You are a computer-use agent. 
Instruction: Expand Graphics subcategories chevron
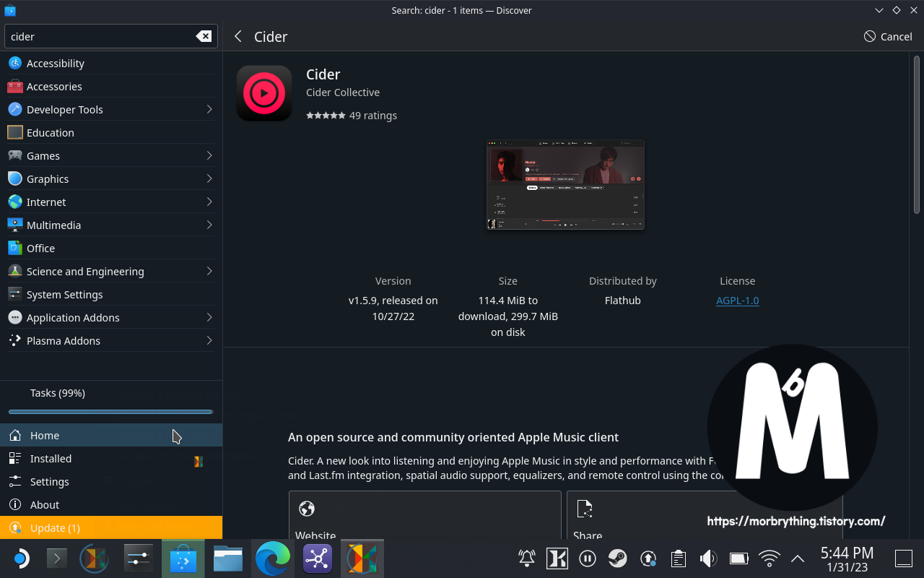(209, 179)
